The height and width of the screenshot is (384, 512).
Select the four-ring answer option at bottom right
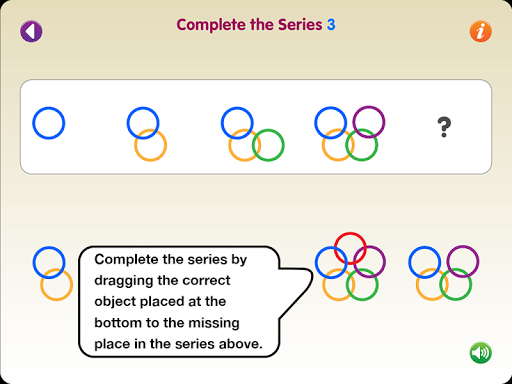click(444, 273)
